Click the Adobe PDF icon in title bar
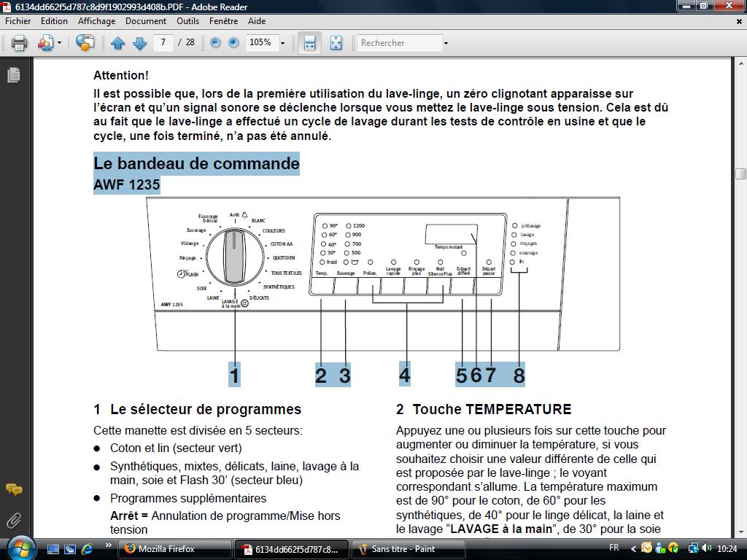Screen dimensions: 747x560 point(6,7)
